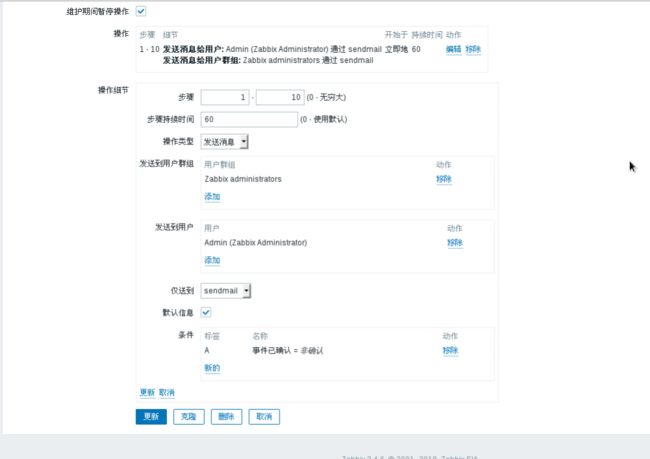Click 移除 link in operations row 1-10
Image resolution: width=650 pixels, height=459 pixels.
pyautogui.click(x=473, y=49)
